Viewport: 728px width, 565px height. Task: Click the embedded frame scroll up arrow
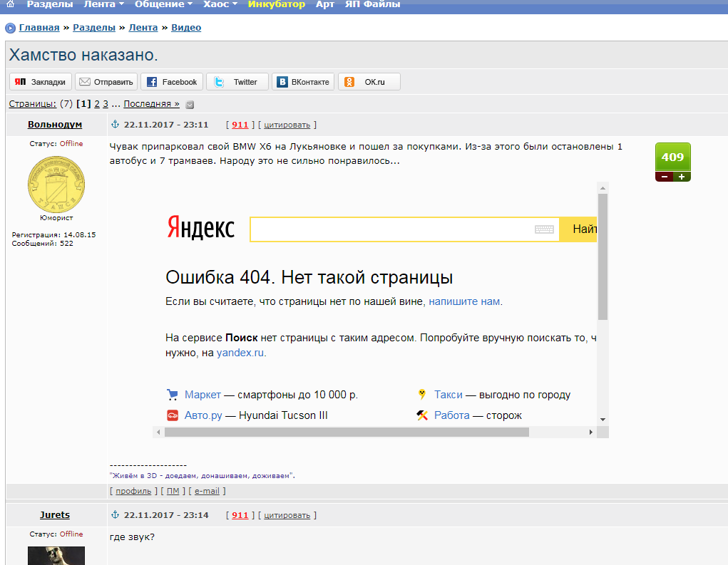tap(603, 188)
